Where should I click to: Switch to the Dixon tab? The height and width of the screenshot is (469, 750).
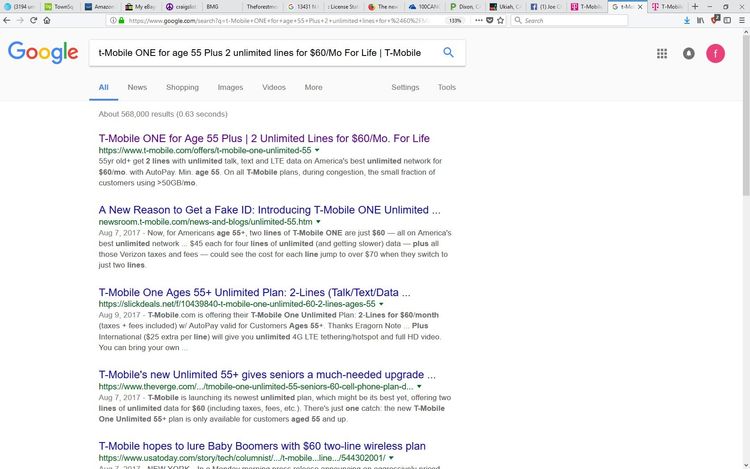click(x=466, y=7)
